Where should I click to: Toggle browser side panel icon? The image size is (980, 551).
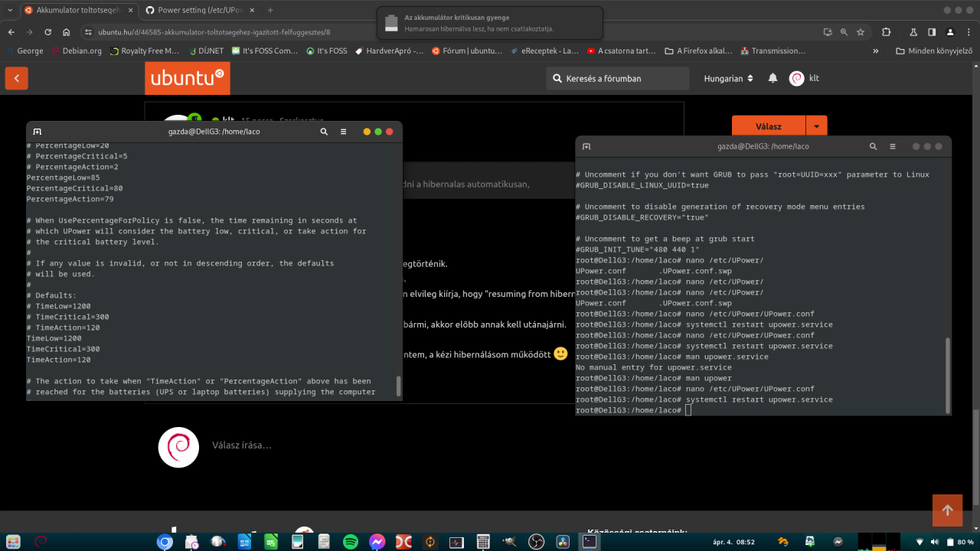click(932, 32)
